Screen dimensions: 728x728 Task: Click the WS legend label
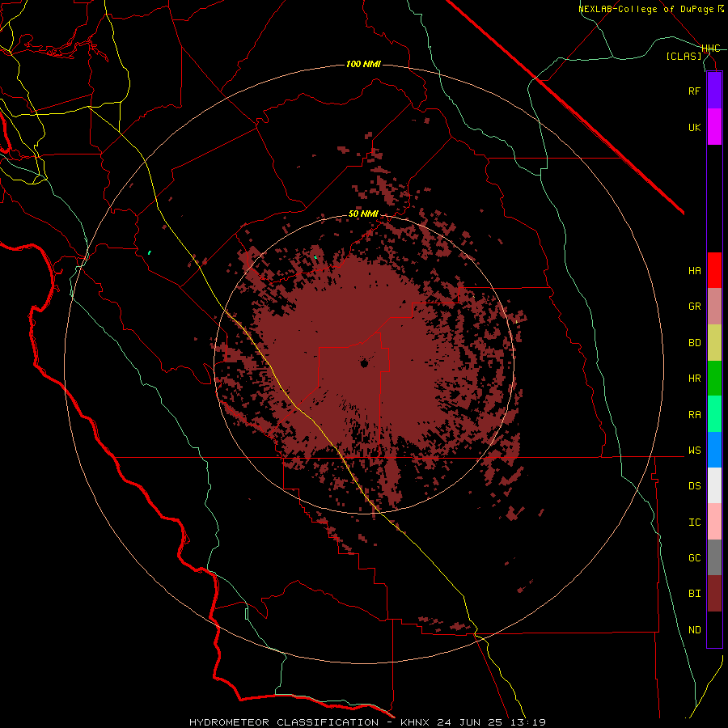(694, 451)
